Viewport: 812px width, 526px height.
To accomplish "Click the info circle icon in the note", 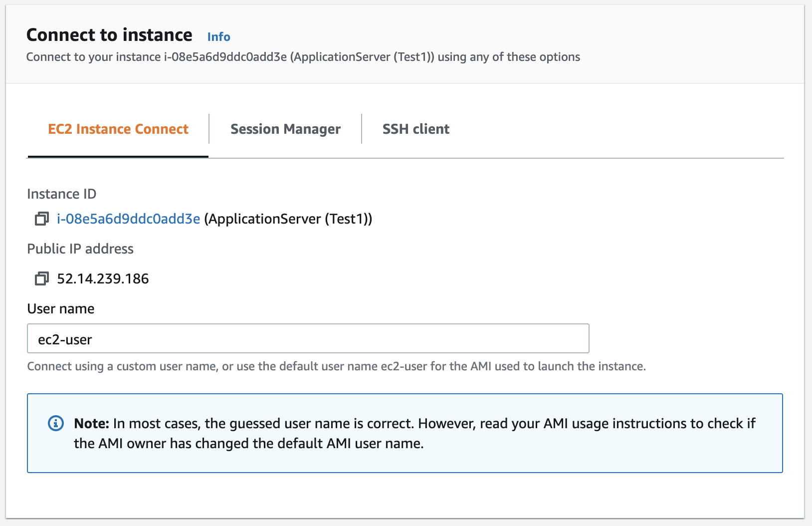I will (55, 423).
